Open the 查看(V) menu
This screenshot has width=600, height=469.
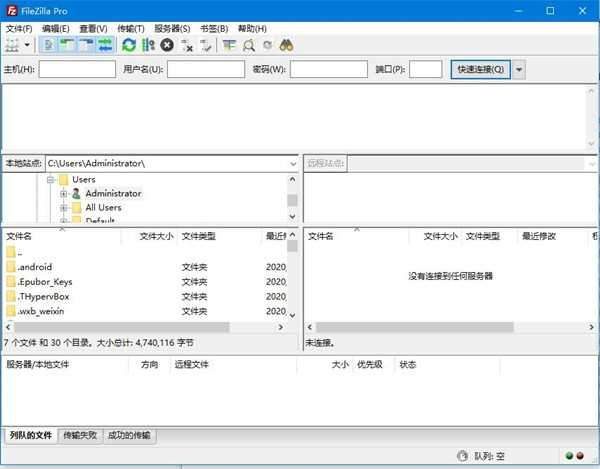click(93, 29)
